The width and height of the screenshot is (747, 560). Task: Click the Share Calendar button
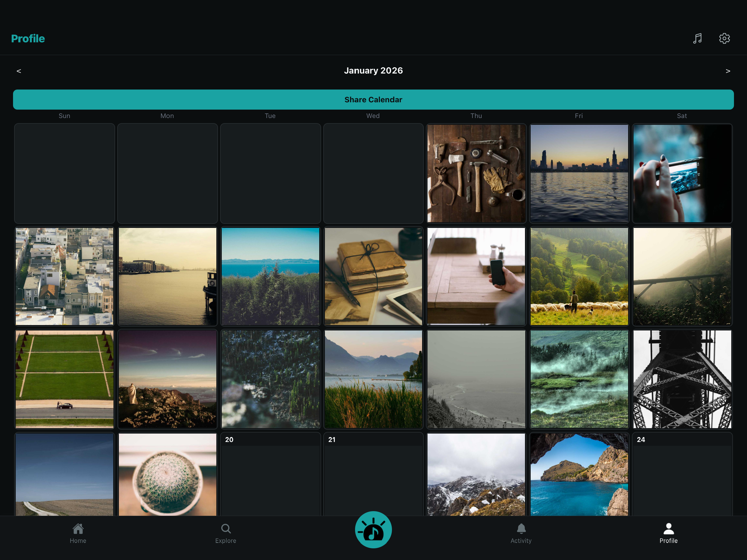[x=373, y=100]
